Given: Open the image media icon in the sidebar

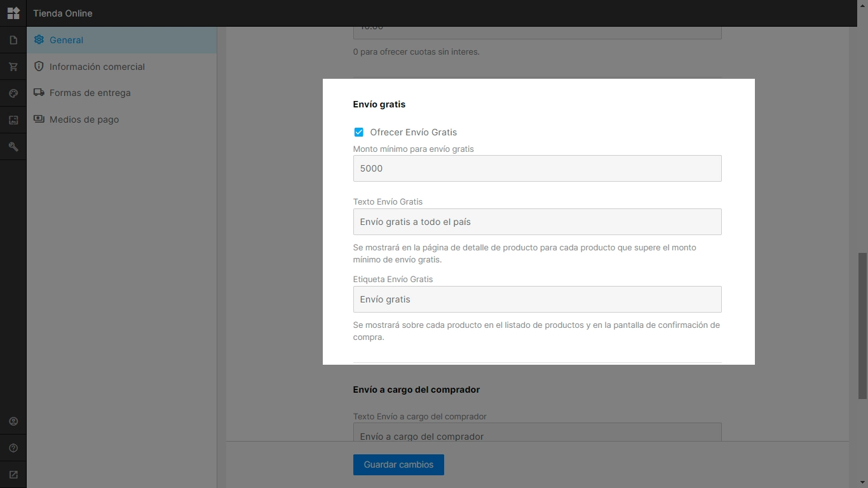Looking at the screenshot, I should click(x=13, y=120).
